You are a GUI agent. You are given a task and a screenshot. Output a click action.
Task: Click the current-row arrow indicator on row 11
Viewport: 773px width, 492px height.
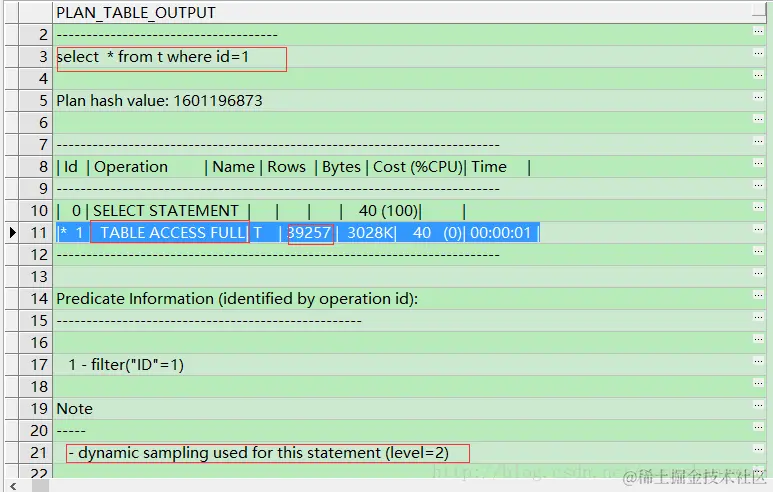point(12,232)
